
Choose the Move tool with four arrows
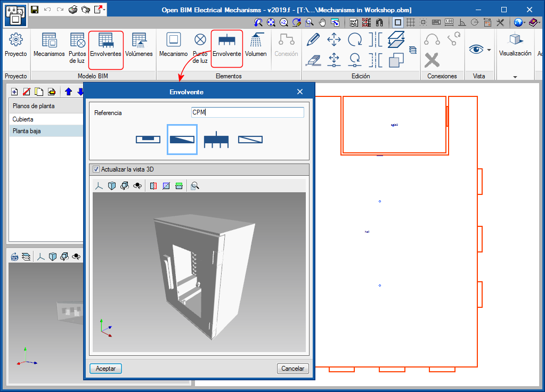pyautogui.click(x=334, y=39)
